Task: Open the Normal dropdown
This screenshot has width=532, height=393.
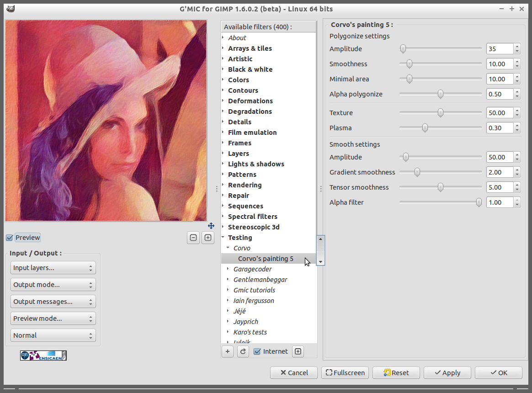Action: [53, 335]
